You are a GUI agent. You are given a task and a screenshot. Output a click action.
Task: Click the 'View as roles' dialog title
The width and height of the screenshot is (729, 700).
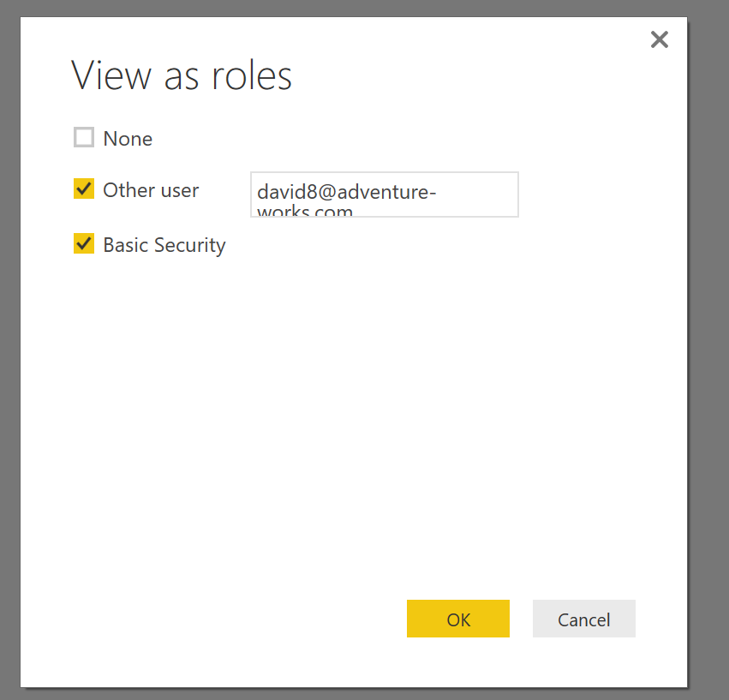pyautogui.click(x=182, y=75)
